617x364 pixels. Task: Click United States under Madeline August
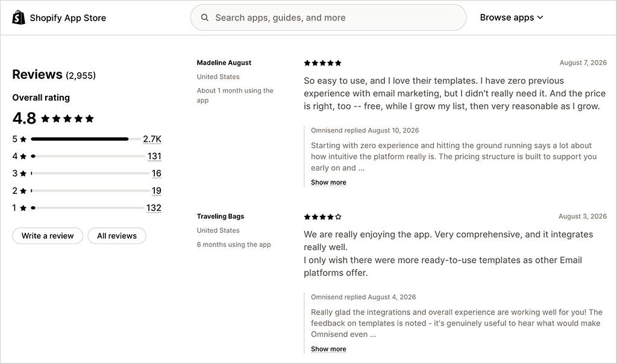click(218, 77)
